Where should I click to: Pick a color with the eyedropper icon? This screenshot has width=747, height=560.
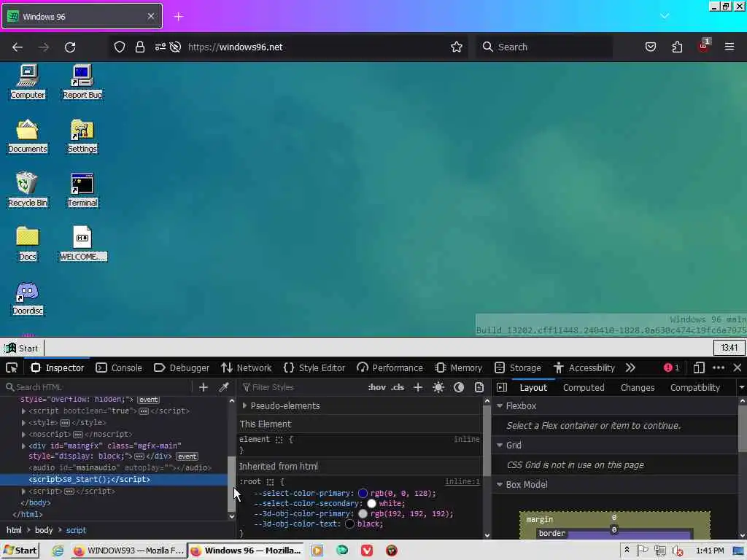[x=223, y=387]
